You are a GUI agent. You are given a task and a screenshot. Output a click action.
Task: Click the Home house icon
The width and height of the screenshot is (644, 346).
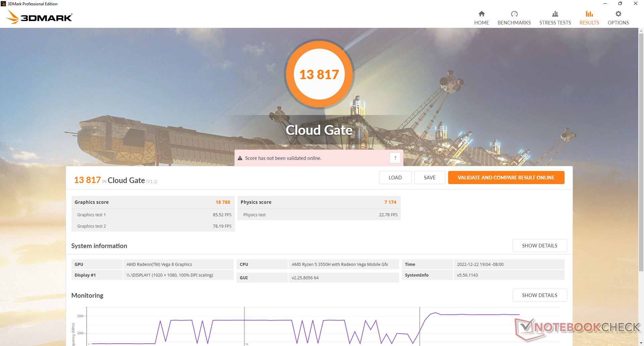[x=481, y=14]
